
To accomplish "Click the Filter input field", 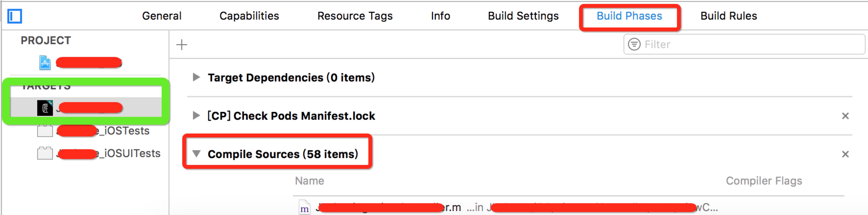I will pos(744,44).
